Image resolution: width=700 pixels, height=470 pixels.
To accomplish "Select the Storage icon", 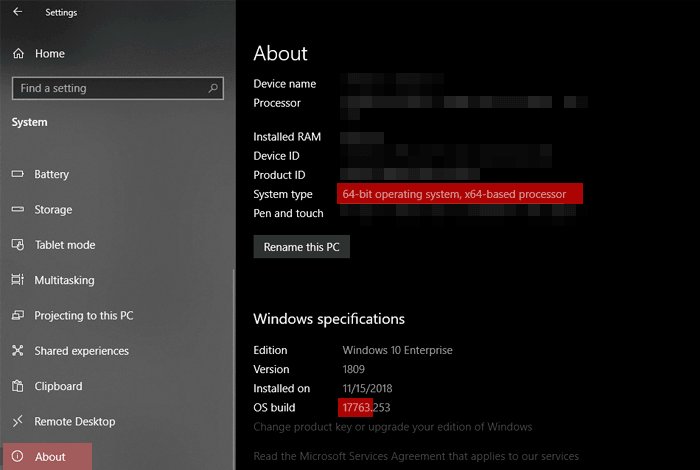I will (x=18, y=209).
